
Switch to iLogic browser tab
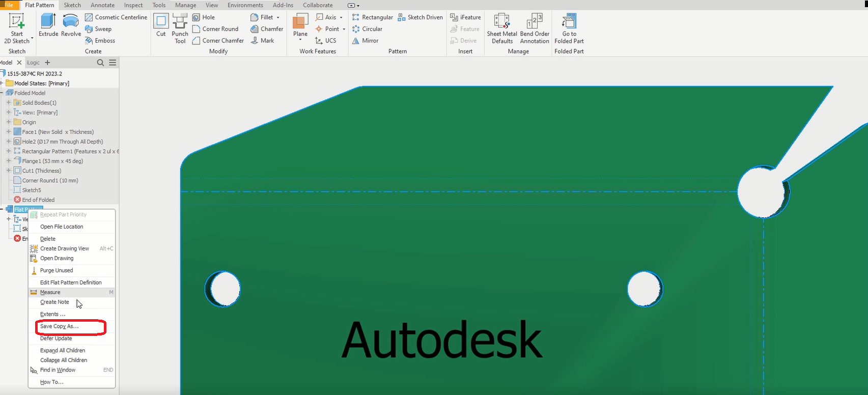pyautogui.click(x=33, y=63)
